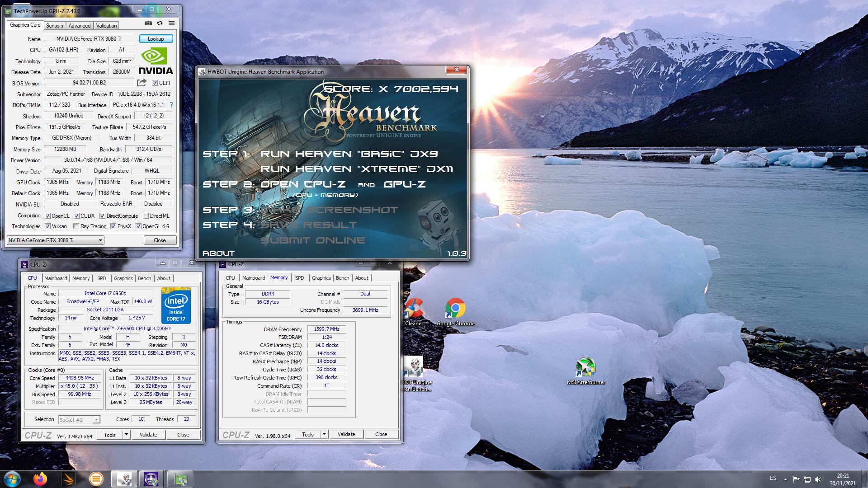The height and width of the screenshot is (488, 868).
Task: Click the taskbar clock and date
Action: 843,479
